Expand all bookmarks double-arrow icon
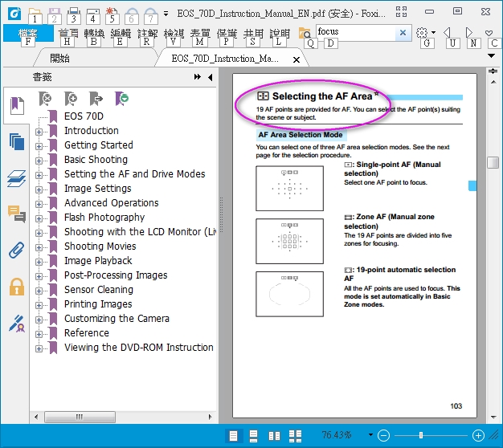The height and width of the screenshot is (448, 503). pos(198,77)
